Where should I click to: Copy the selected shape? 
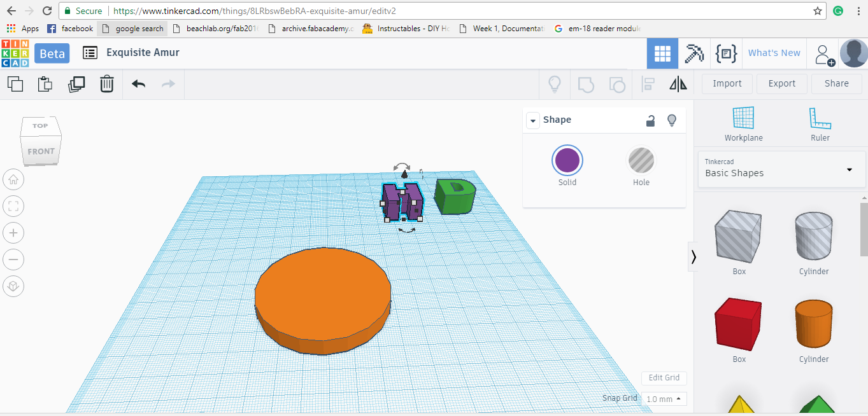click(x=15, y=83)
